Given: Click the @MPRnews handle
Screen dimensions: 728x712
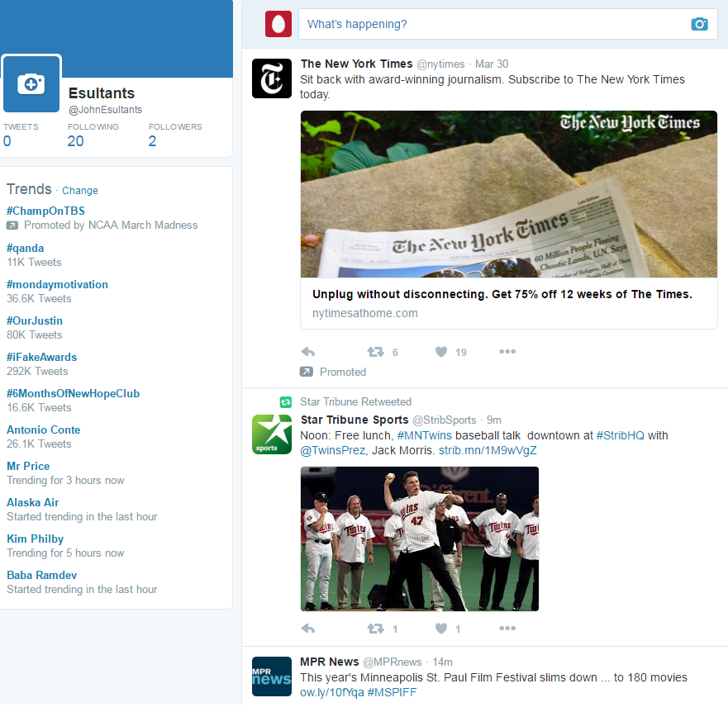Looking at the screenshot, I should (x=393, y=662).
